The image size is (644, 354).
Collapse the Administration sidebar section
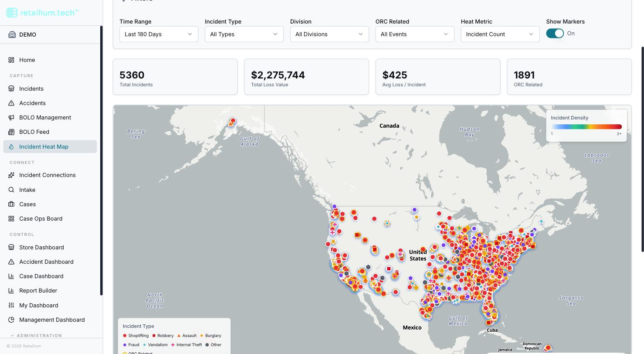point(36,336)
